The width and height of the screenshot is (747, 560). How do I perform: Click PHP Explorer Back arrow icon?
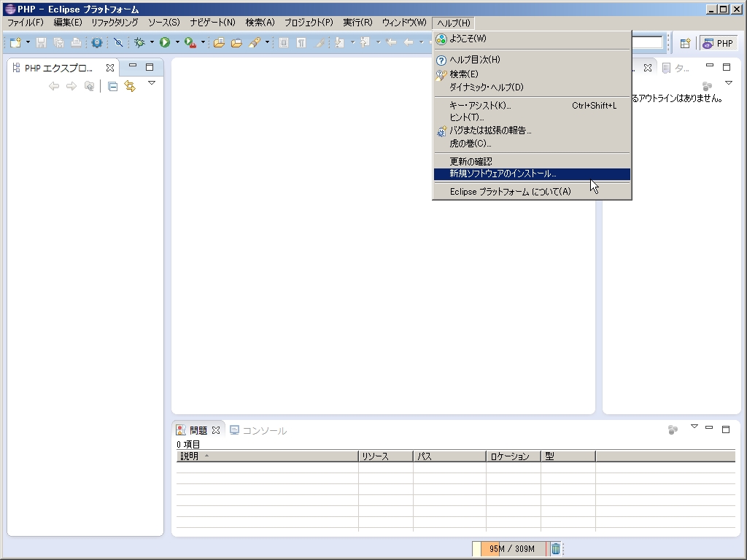click(54, 86)
